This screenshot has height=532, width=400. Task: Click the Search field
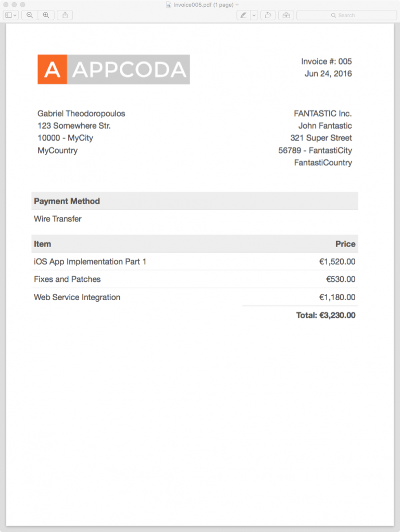click(345, 15)
